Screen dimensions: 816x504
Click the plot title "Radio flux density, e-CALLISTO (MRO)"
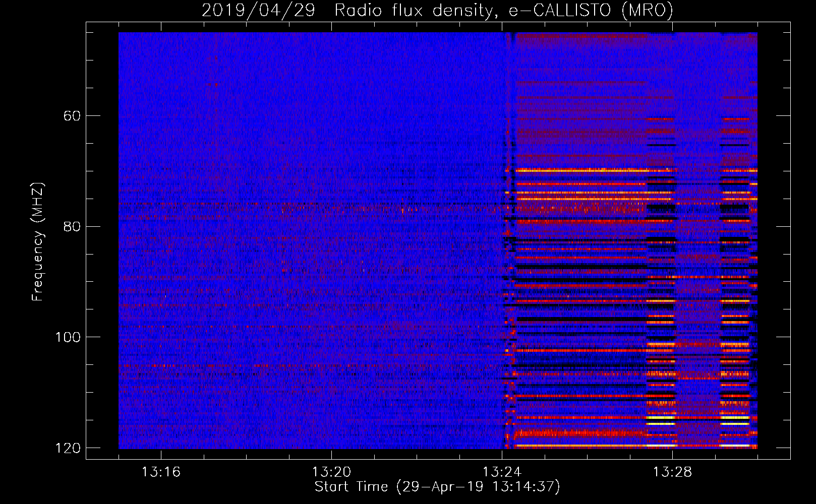tap(504, 10)
